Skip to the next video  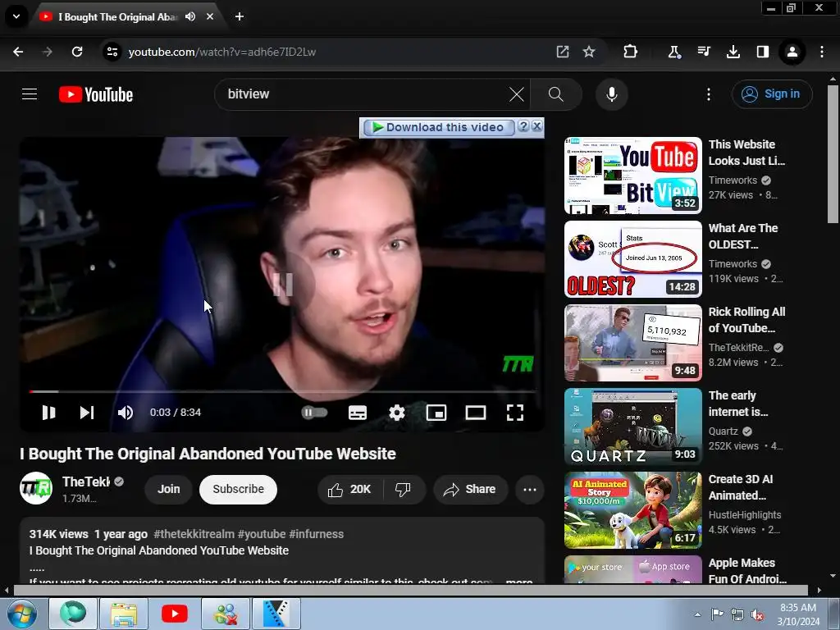click(x=87, y=412)
